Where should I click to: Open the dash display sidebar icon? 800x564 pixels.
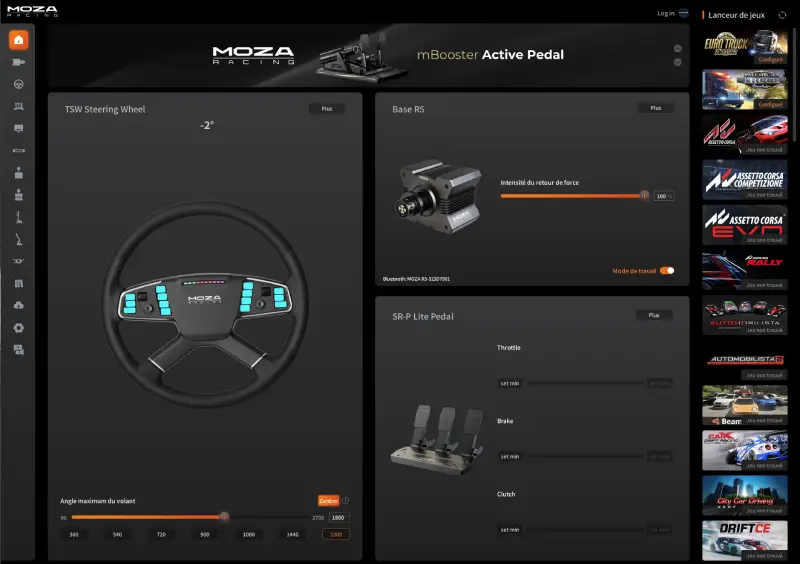[18, 128]
